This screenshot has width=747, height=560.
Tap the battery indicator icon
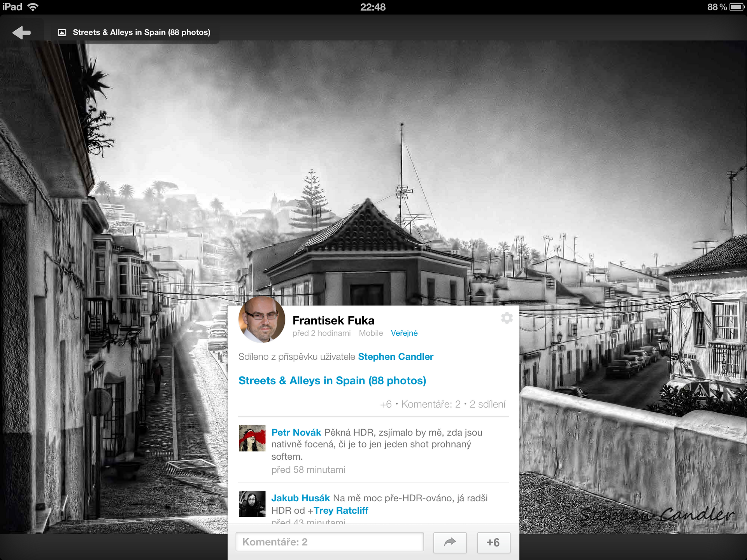[x=737, y=7]
